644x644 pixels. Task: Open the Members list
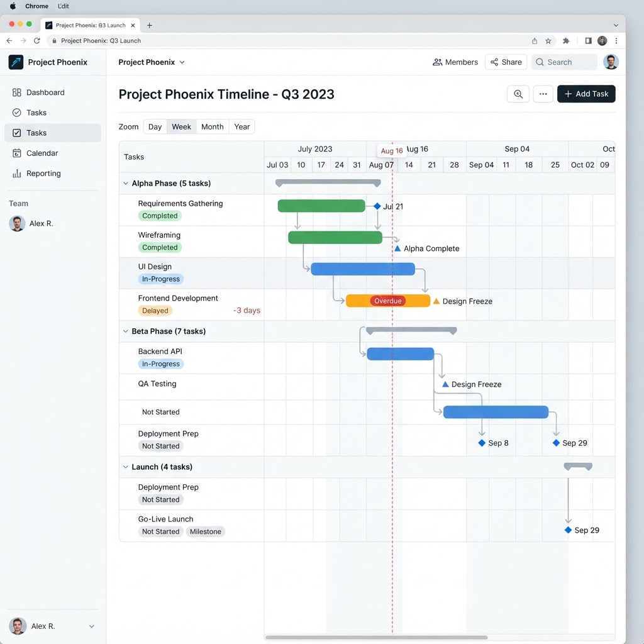tap(455, 62)
